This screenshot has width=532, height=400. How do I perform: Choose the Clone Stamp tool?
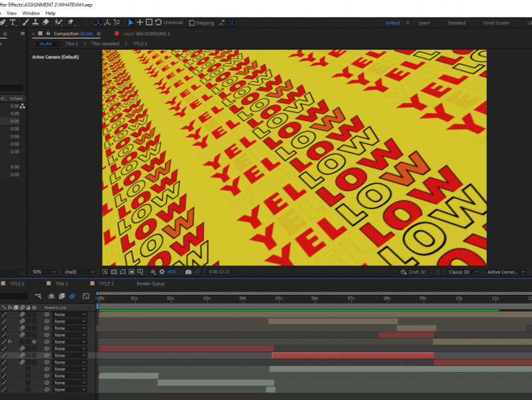pos(35,23)
